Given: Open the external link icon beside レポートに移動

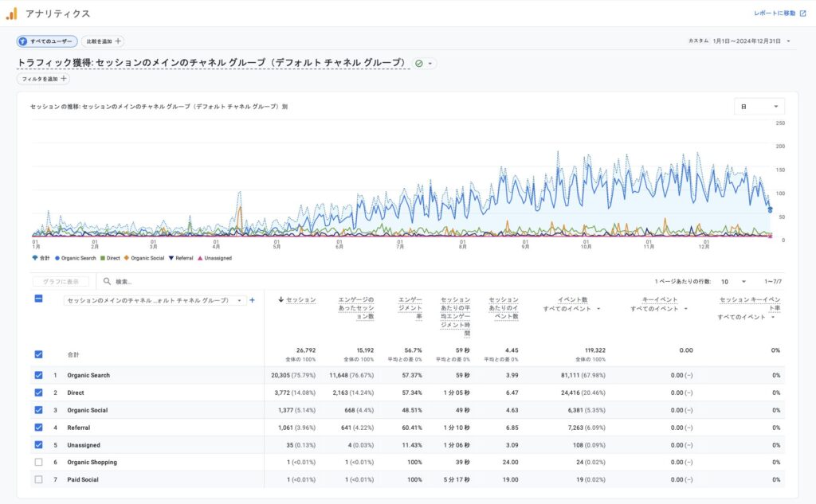Looking at the screenshot, I should [802, 14].
